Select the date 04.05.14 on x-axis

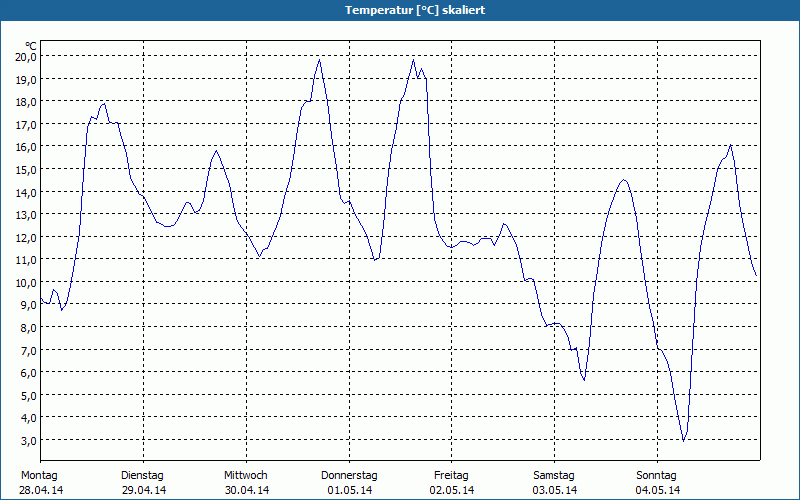[x=658, y=490]
